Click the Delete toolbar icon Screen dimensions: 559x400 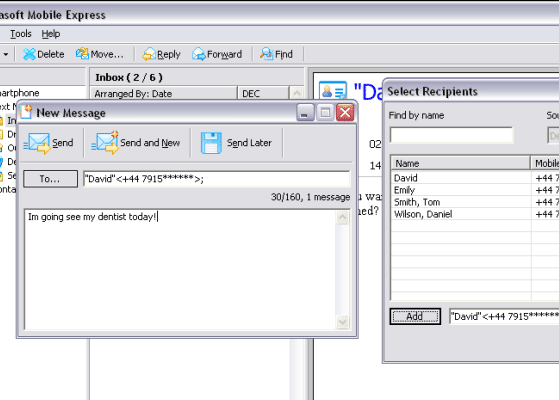(x=29, y=54)
